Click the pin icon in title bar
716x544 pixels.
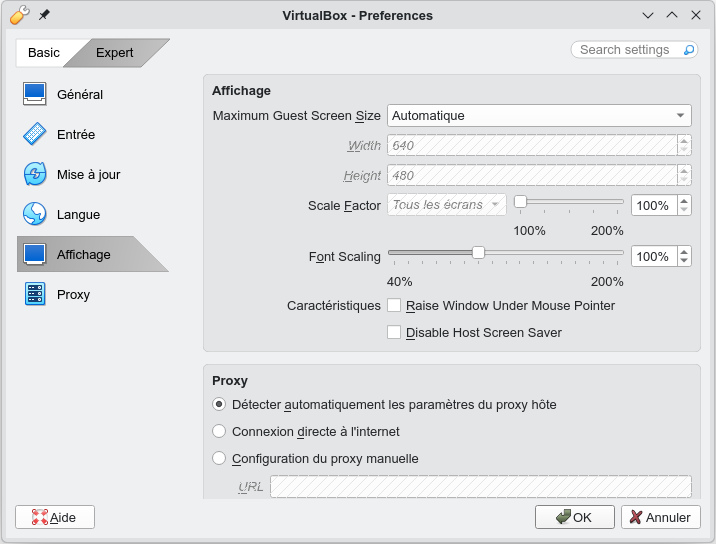(x=44, y=16)
